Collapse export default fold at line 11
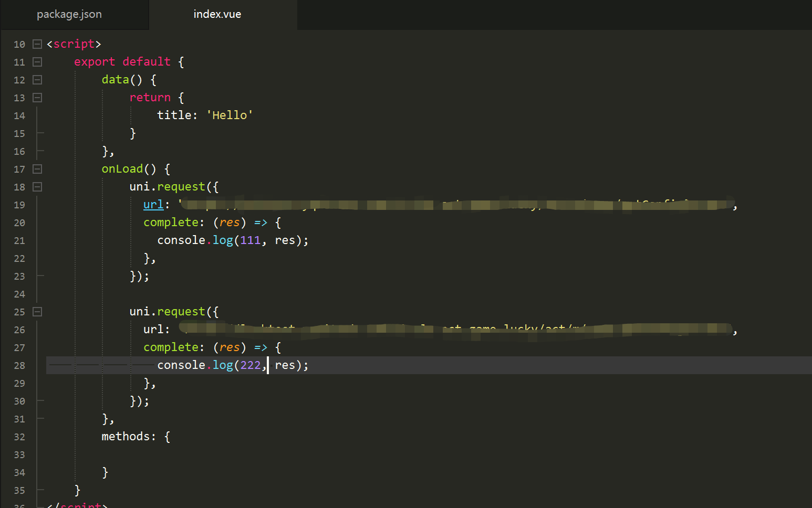Image resolution: width=812 pixels, height=508 pixels. click(37, 62)
